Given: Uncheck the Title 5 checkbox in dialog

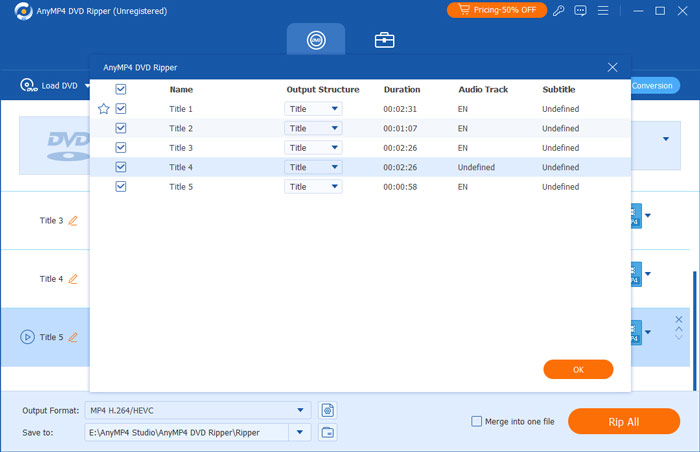Looking at the screenshot, I should point(121,186).
